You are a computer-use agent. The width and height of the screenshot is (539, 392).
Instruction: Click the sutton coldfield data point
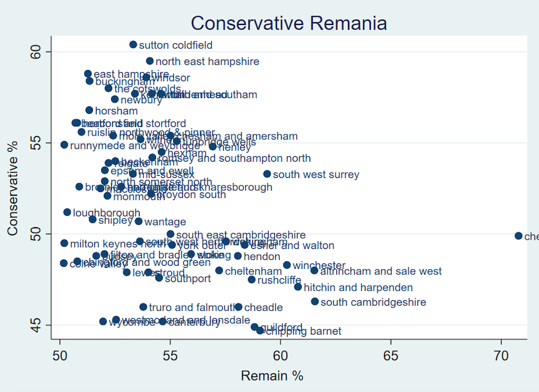[x=133, y=44]
